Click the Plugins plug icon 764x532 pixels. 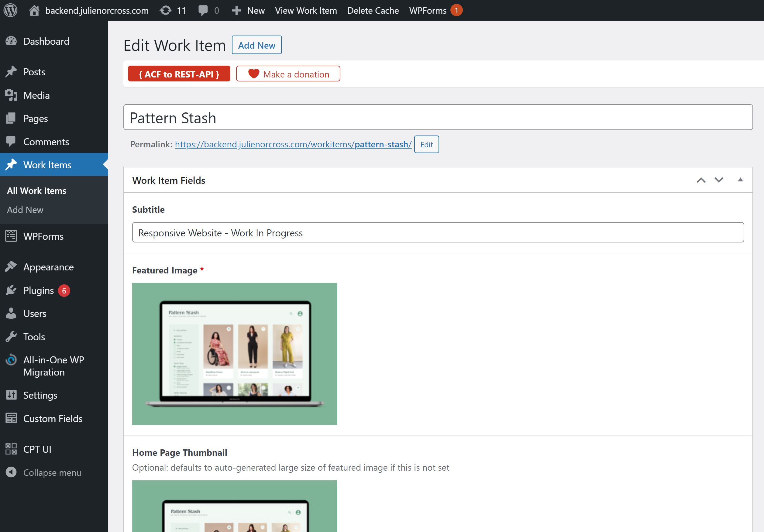tap(11, 290)
